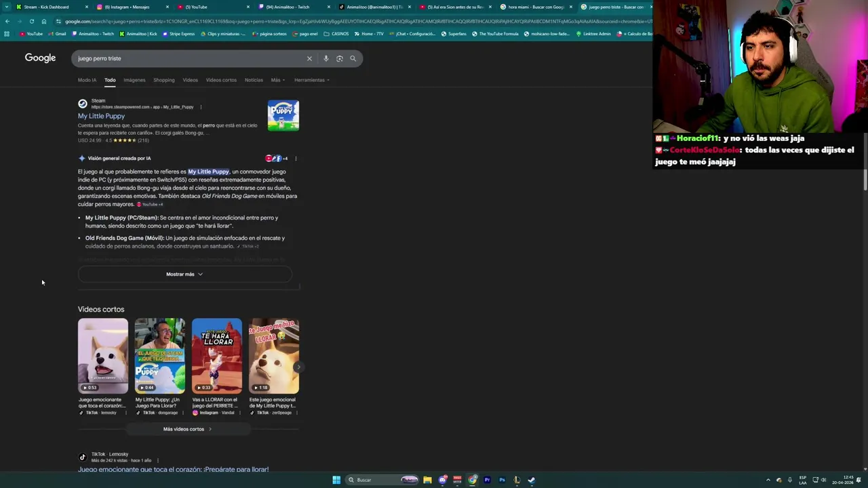Viewport: 868px width, 488px height.
Task: Click into the Google search input field
Action: (x=190, y=58)
